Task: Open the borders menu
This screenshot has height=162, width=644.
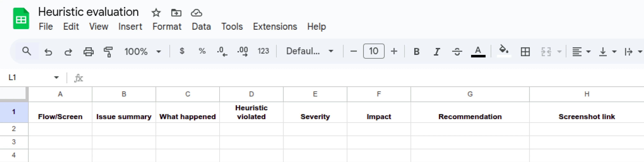Action: click(x=525, y=51)
